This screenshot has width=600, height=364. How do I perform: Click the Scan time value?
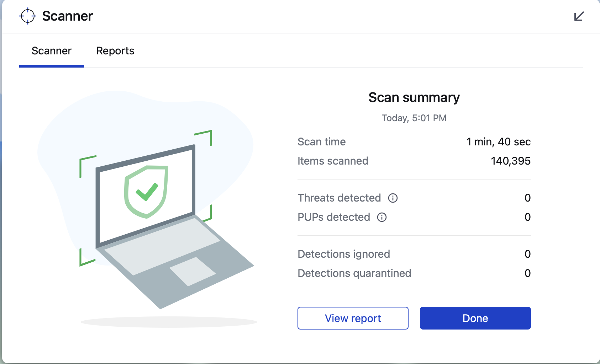point(499,142)
